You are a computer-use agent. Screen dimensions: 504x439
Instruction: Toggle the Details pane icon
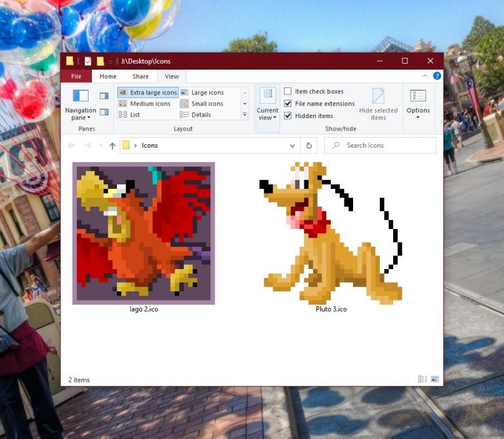point(104,112)
